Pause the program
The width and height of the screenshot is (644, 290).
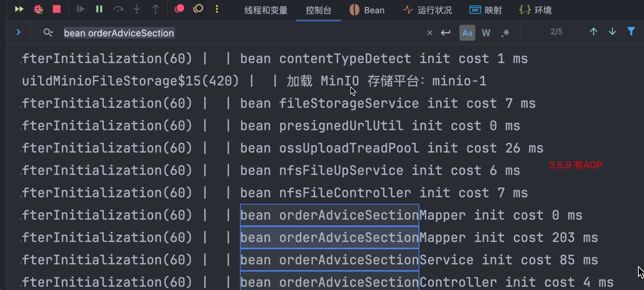point(99,9)
